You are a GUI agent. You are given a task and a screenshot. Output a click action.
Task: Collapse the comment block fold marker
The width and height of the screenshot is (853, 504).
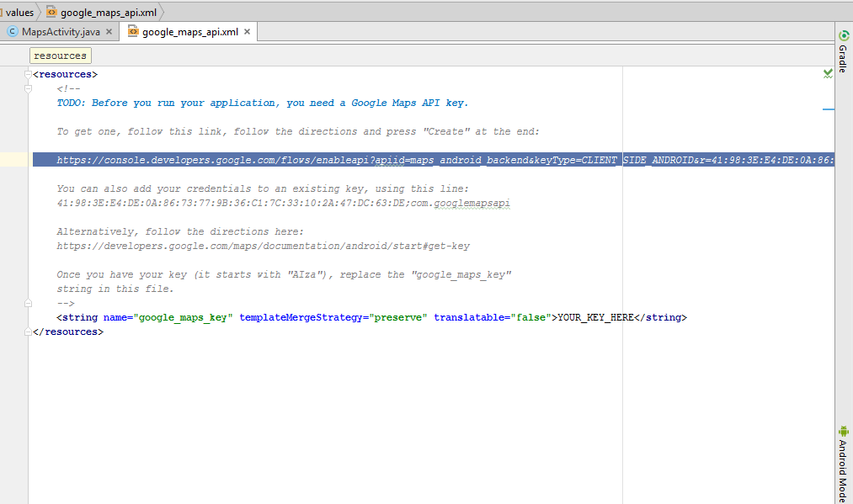(29, 88)
